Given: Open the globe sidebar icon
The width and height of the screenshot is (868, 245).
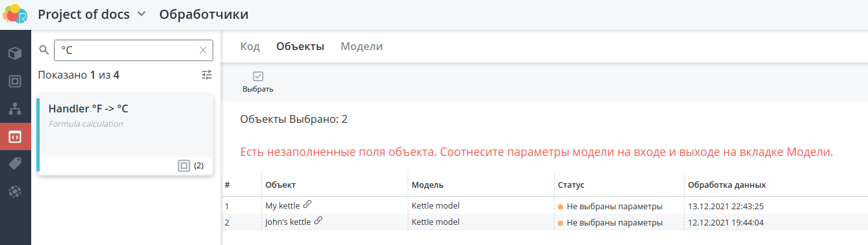Looking at the screenshot, I should tap(15, 192).
